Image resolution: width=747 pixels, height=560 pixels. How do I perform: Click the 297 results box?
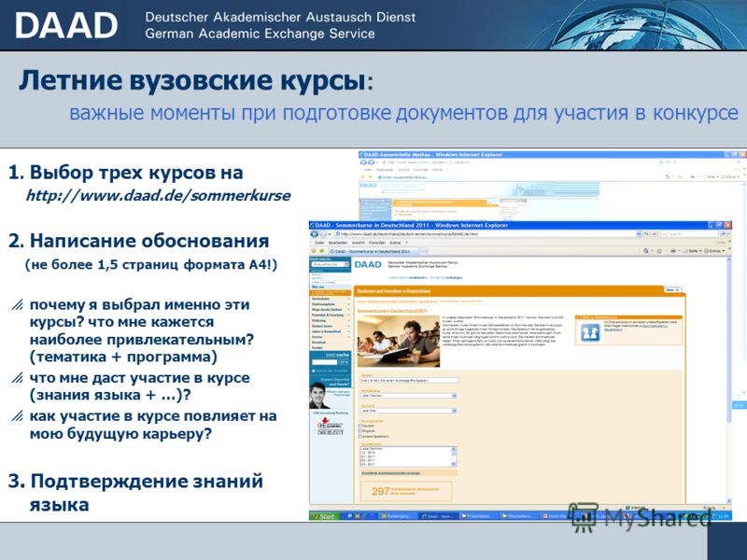pos(406,491)
